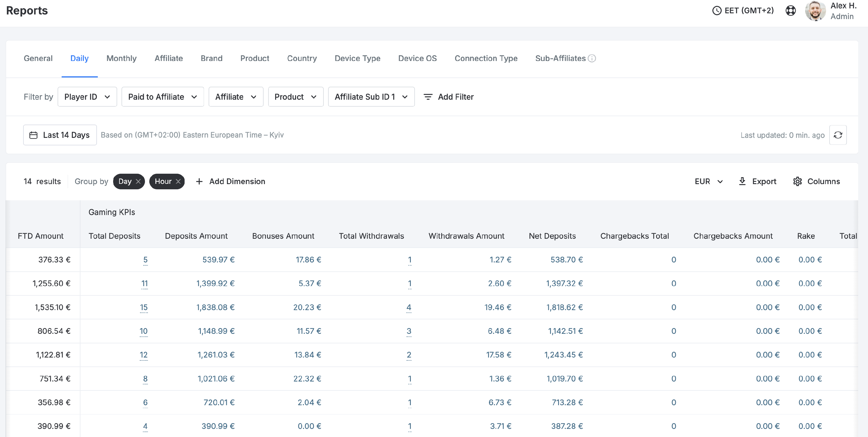Image resolution: width=868 pixels, height=437 pixels.
Task: Click the Net Deposits column header
Action: point(552,236)
